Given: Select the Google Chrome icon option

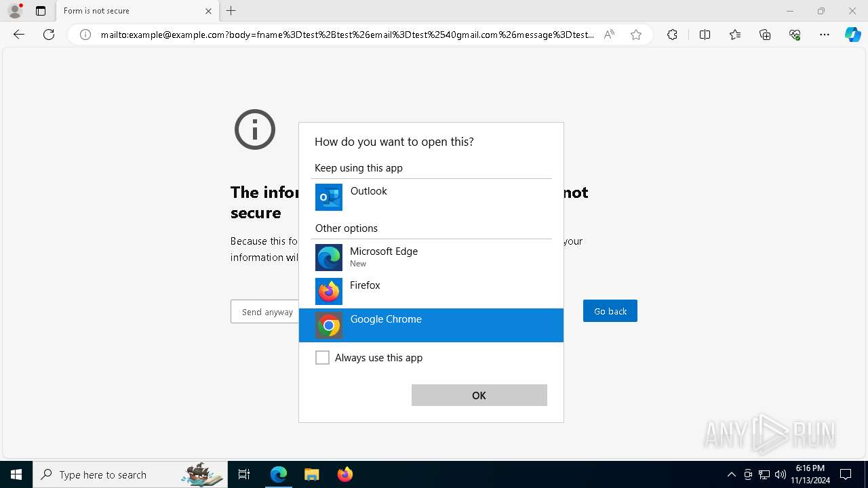Looking at the screenshot, I should 329,325.
